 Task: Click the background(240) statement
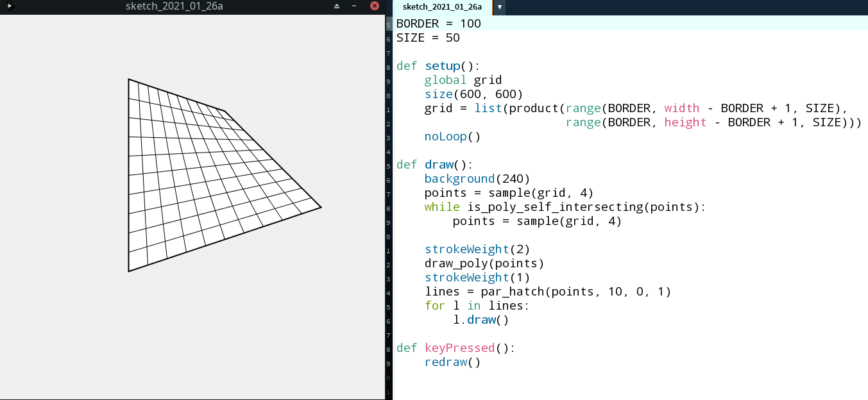pyautogui.click(x=477, y=179)
